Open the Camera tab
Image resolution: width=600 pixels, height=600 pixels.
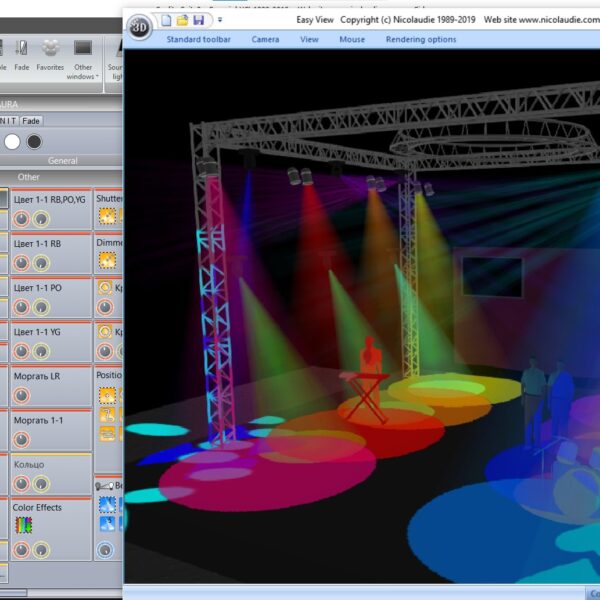265,39
